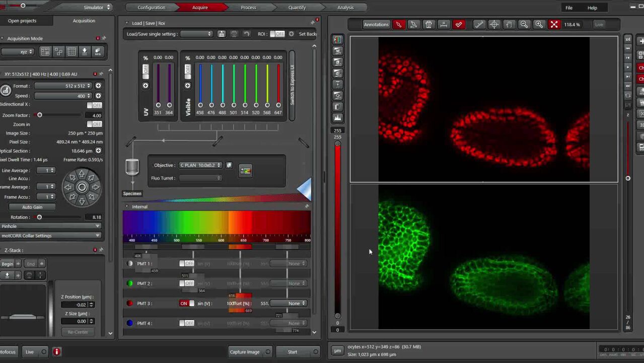Select the pan hand tool
The width and height of the screenshot is (644, 363).
509,24
